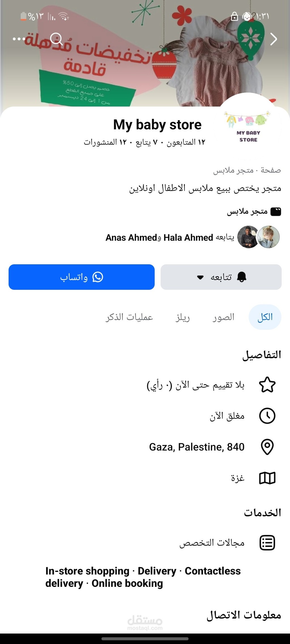Tap the location pin icon
Image resolution: width=290 pixels, height=644 pixels.
pos(267,447)
